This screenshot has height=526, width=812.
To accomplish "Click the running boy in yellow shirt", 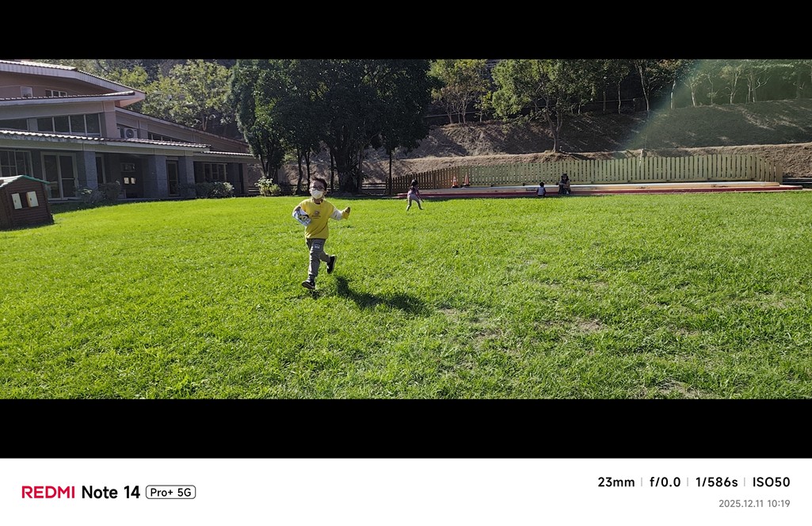I will coord(318,233).
